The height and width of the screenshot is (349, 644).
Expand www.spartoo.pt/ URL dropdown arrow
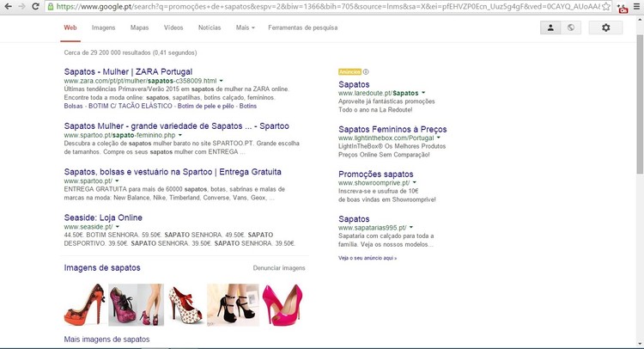117,181
